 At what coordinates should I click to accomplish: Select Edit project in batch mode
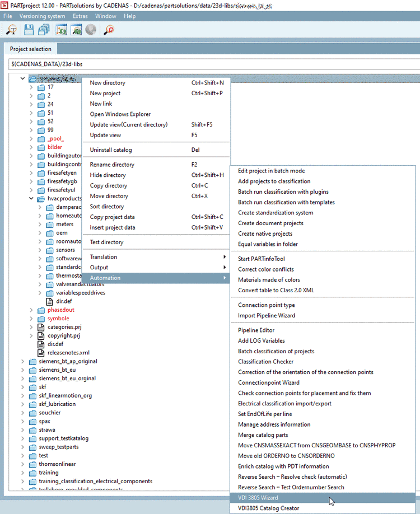[323, 171]
